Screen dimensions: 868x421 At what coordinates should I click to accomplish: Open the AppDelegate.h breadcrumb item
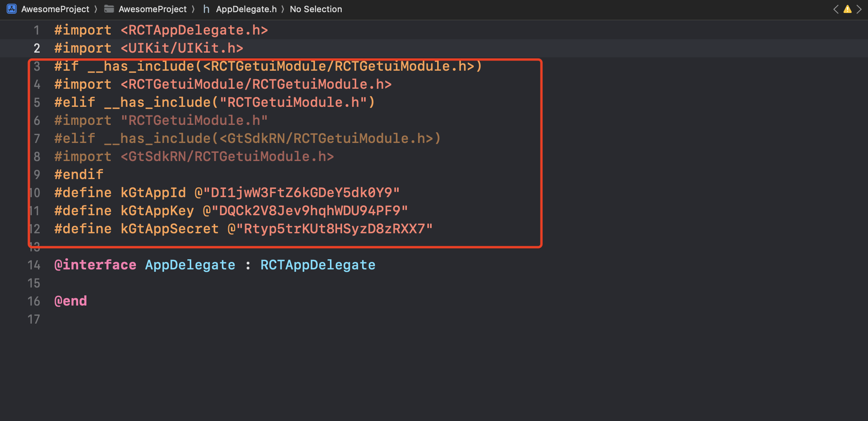pyautogui.click(x=246, y=9)
